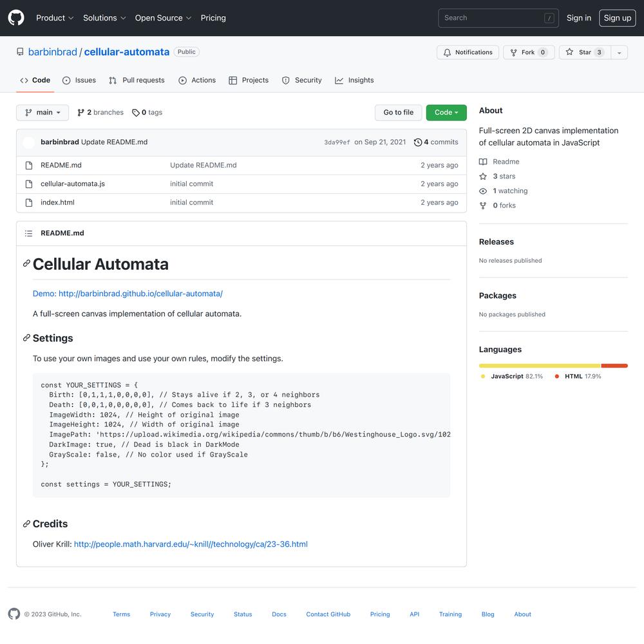The height and width of the screenshot is (644, 644).
Task: Click the Notifications bell button
Action: [468, 52]
